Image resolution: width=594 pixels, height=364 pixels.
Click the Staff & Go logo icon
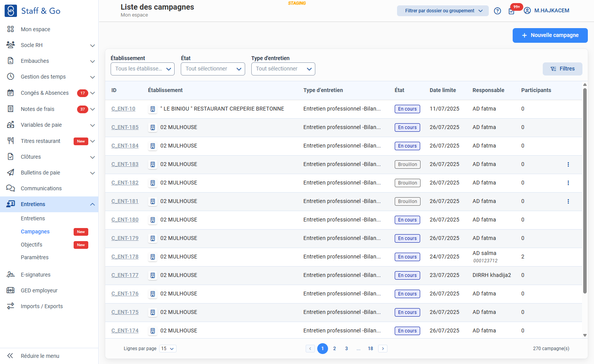(11, 11)
